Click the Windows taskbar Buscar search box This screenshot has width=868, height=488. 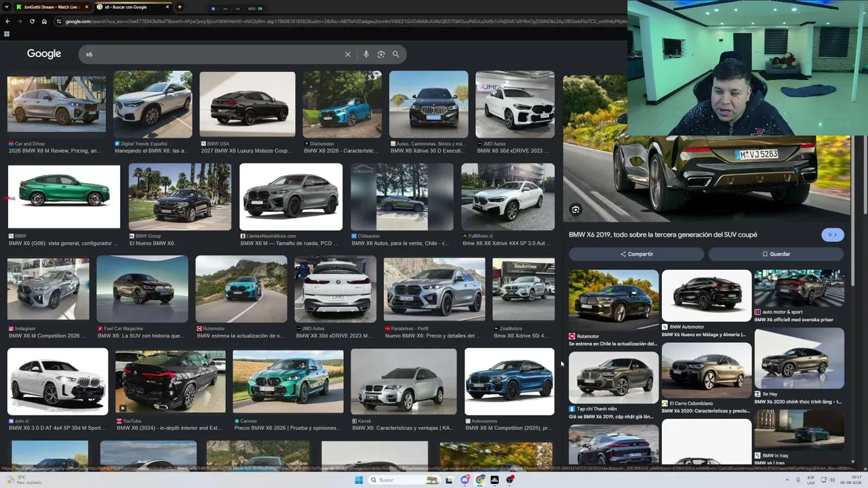405,480
